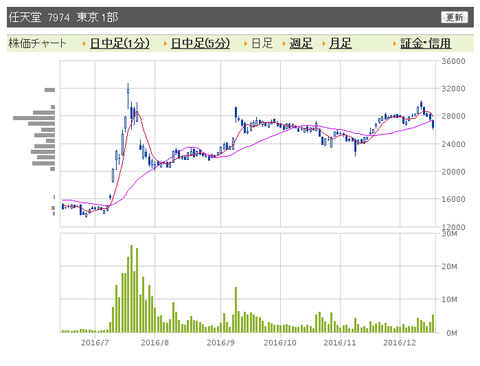Click the 更新 refresh button
Image resolution: width=480 pixels, height=366 pixels.
click(x=454, y=17)
